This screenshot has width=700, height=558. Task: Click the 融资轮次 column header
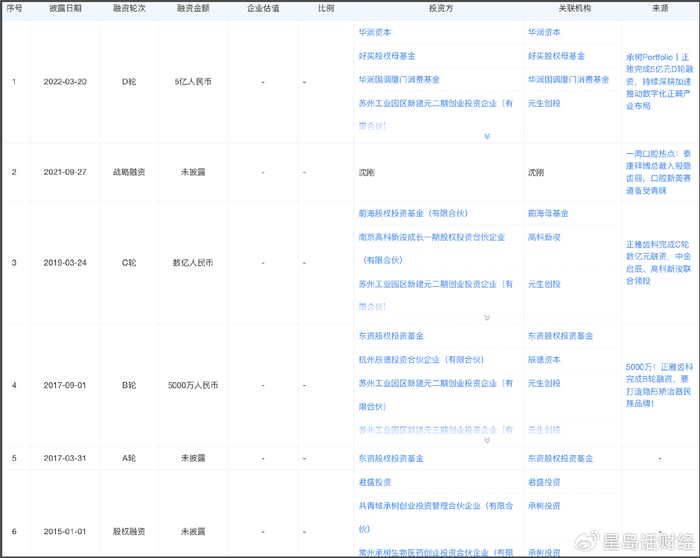(x=129, y=8)
